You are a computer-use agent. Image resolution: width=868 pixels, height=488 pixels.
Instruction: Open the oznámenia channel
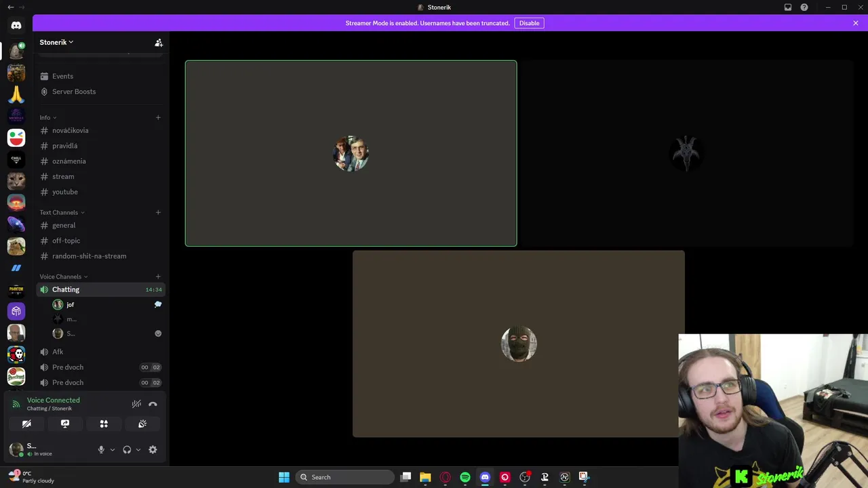pos(100,161)
